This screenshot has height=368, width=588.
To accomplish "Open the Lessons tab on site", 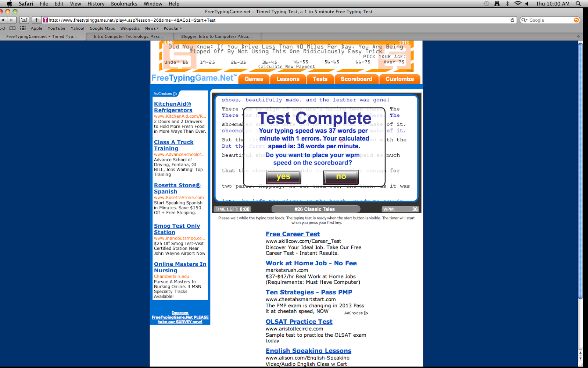I will tap(288, 79).
